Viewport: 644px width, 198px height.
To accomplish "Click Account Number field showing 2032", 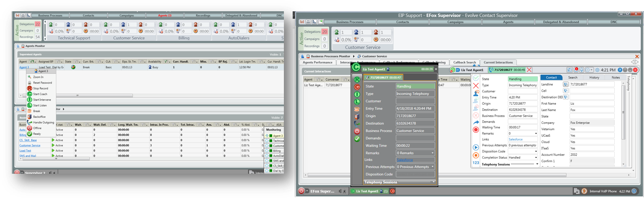I will pos(592,154).
